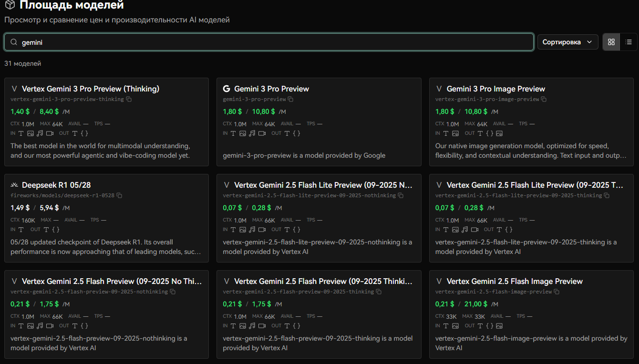Click the image input icon on Vertex Gemini 2.5 Flash Image Preview
The image size is (639, 364).
click(x=455, y=326)
